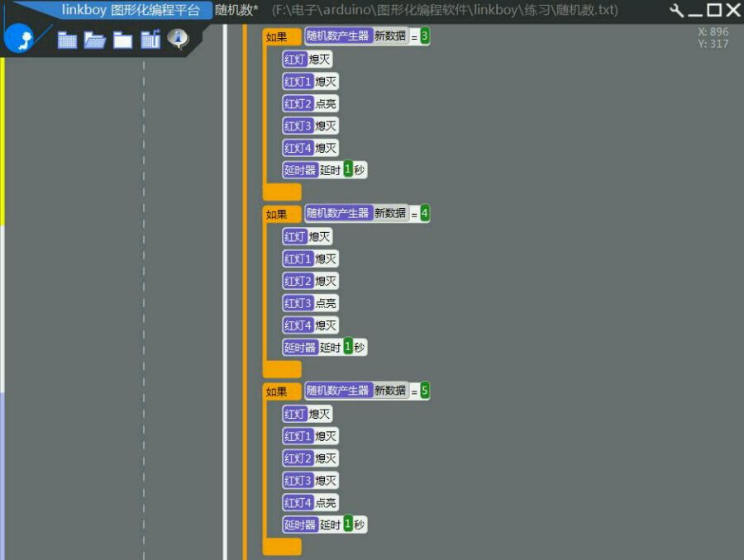Select 延时器 statement in the equals-4 block
The image size is (744, 560).
(x=325, y=347)
